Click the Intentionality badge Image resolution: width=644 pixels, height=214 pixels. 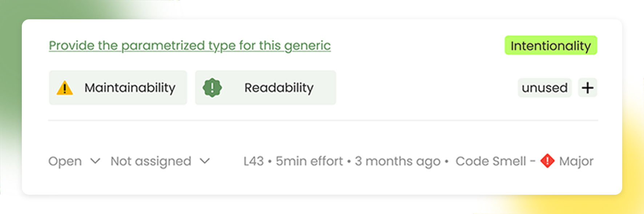tap(551, 45)
